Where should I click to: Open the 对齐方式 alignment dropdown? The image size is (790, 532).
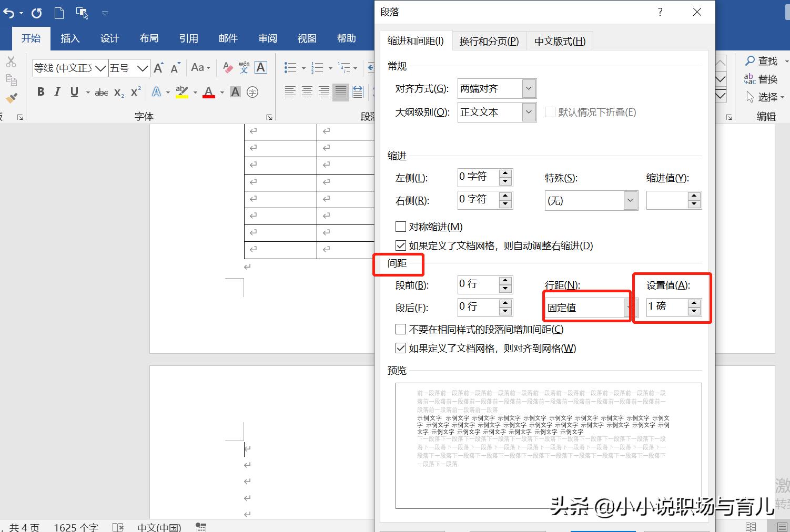tap(528, 88)
